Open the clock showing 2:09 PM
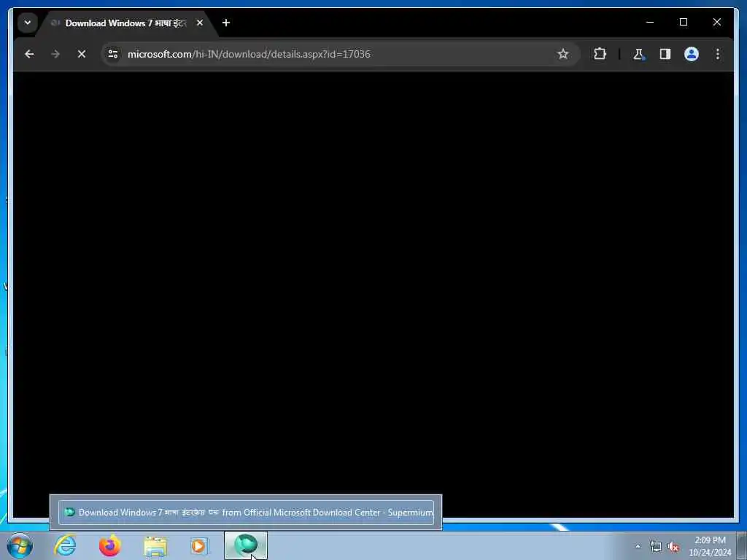747x560 pixels. (x=710, y=546)
